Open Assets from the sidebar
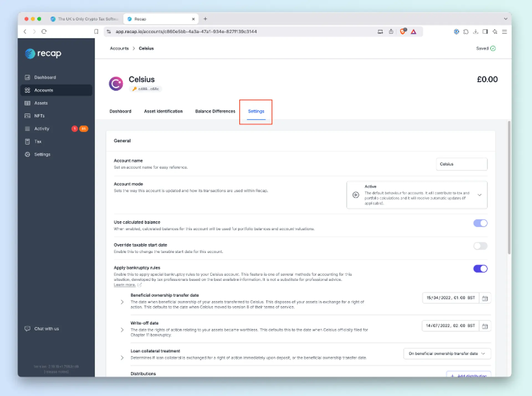This screenshot has height=396, width=532. [x=41, y=103]
